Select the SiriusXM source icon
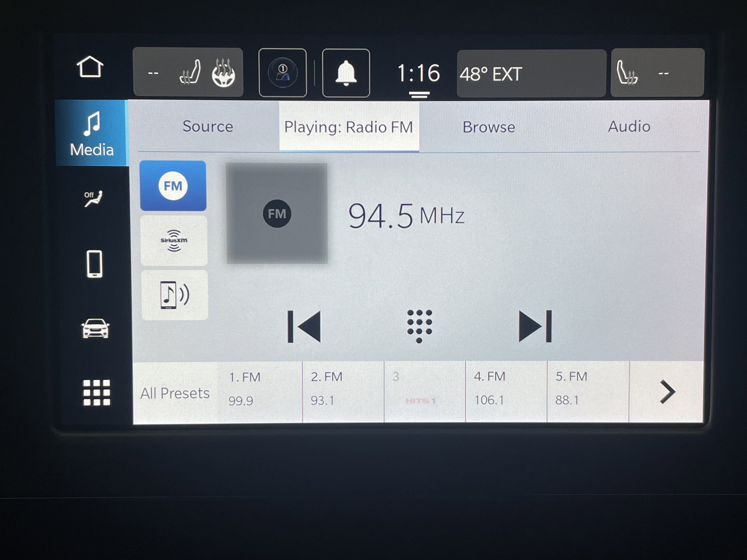 pos(174,241)
